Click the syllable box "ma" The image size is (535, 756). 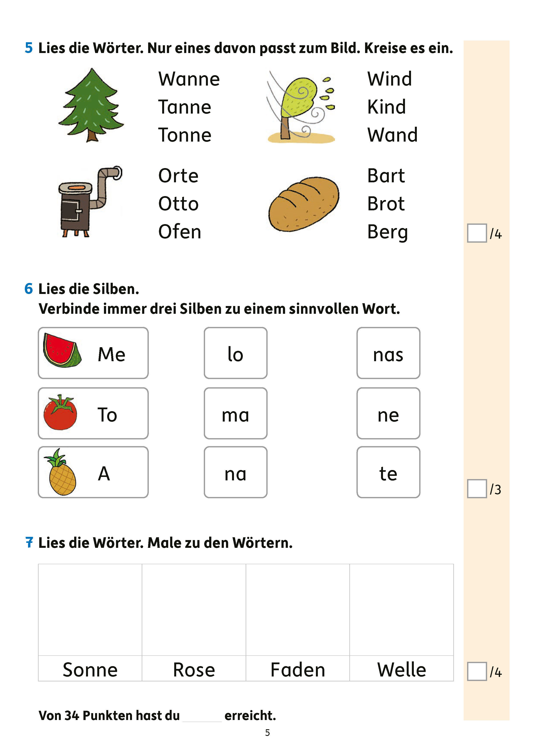[x=235, y=413]
